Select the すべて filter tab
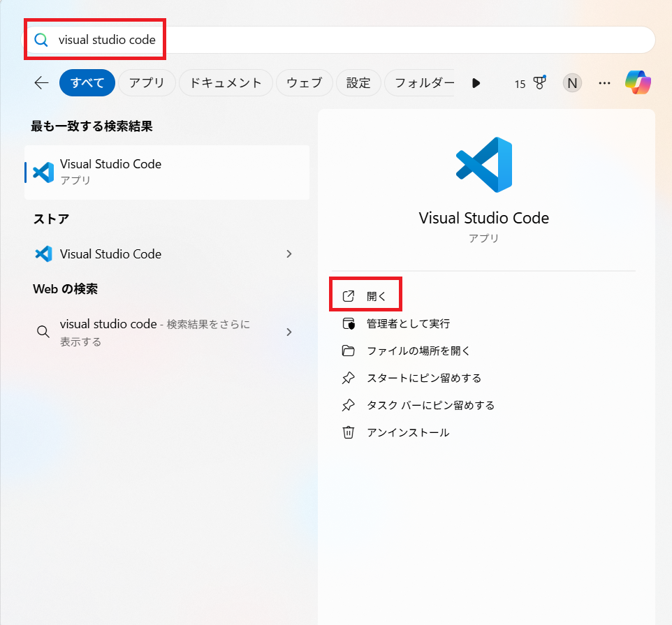The width and height of the screenshot is (672, 625). tap(87, 83)
